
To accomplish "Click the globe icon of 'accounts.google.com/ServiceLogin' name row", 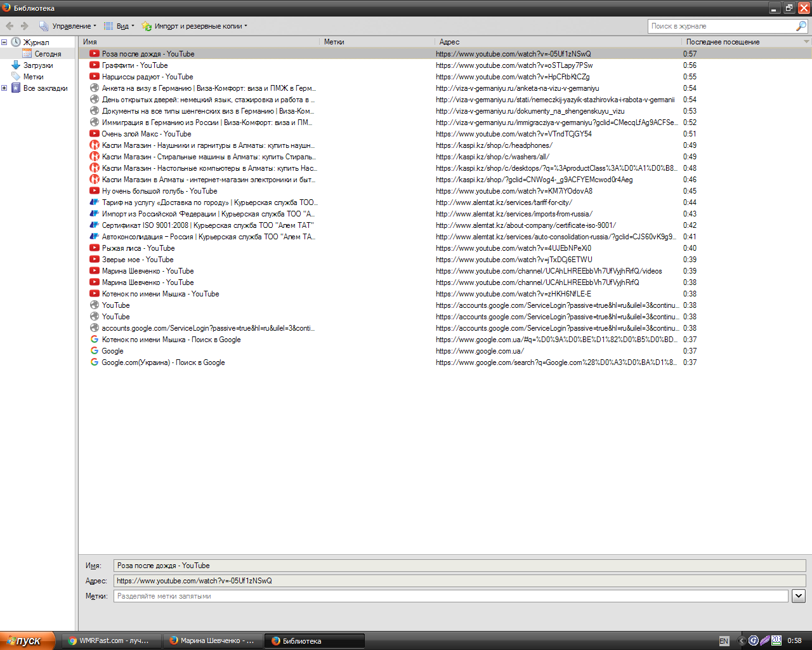I will 95,328.
